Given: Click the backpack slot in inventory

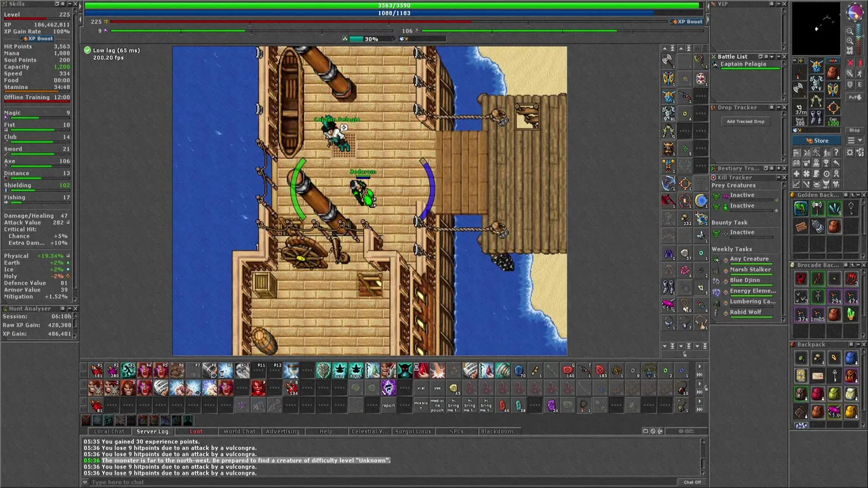Looking at the screenshot, I should click(x=833, y=73).
